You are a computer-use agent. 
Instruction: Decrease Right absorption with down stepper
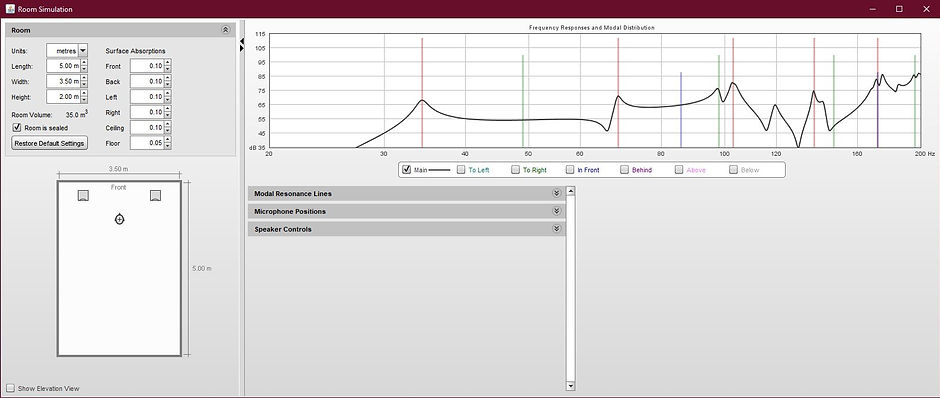(x=167, y=116)
